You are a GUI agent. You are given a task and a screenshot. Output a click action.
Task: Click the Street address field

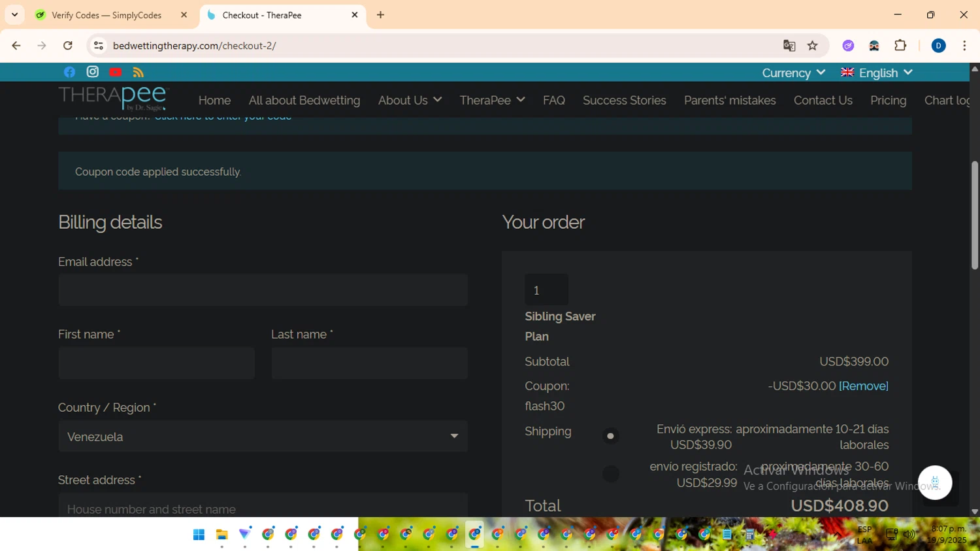(263, 506)
